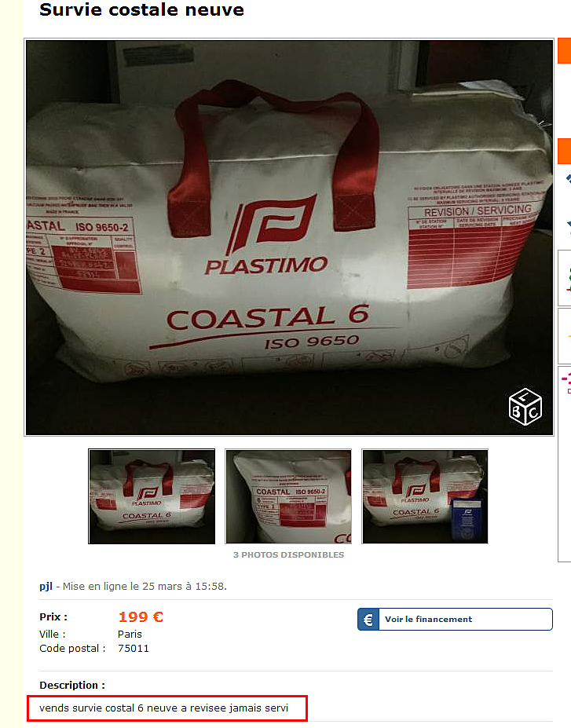Click the description text vends survie costal
Viewport: 571px width, 728px height.
click(x=164, y=708)
